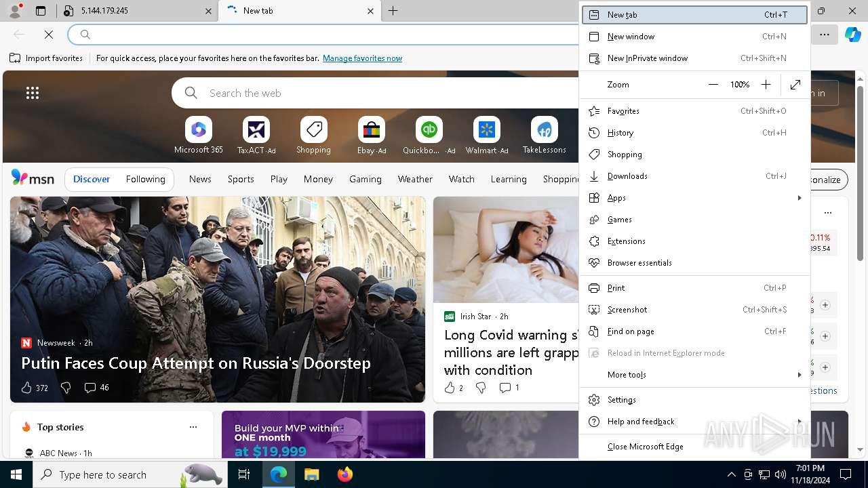The width and height of the screenshot is (868, 488).
Task: Open comments on the Putin article
Action: pos(96,388)
